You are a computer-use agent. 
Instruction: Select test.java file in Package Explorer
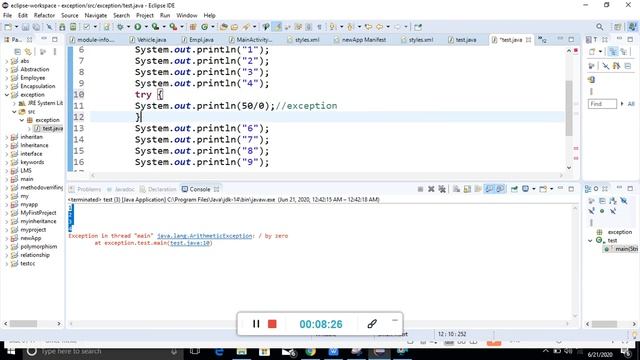coord(52,129)
